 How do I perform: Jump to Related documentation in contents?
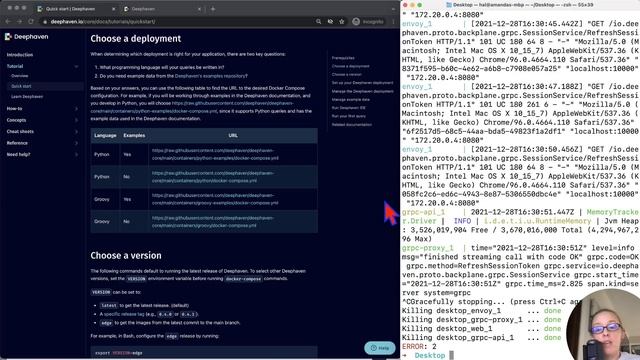[352, 125]
